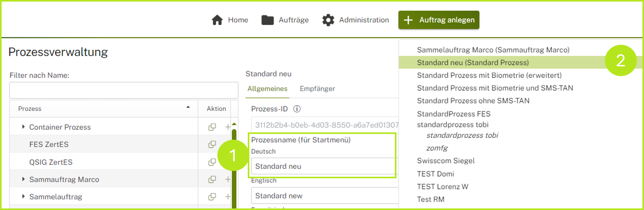Expand the Container Prozess tree node
644x210 pixels.
[x=23, y=127]
